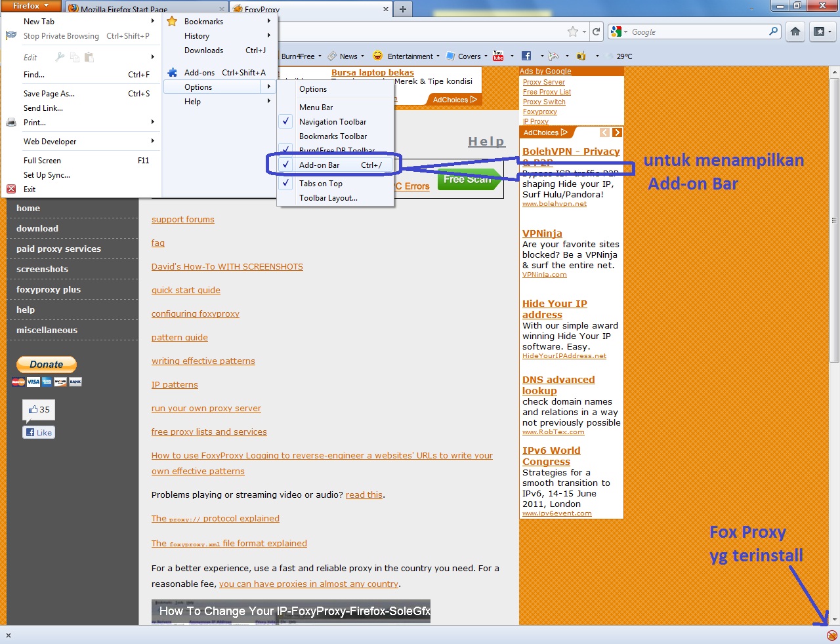Click the game controller toolbar icon

553,56
